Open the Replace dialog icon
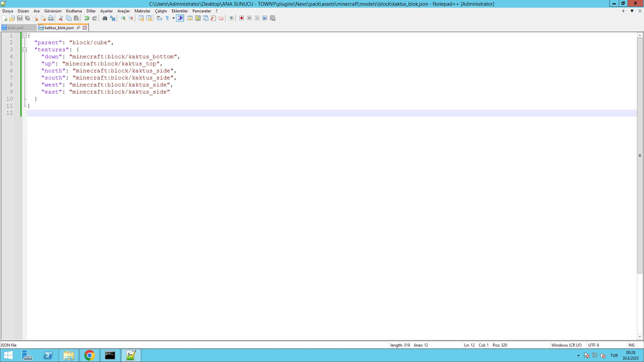The height and width of the screenshot is (362, 644). [x=113, y=18]
